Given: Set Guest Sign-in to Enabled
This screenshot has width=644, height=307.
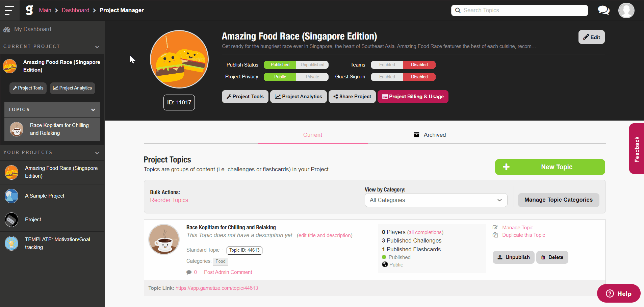Looking at the screenshot, I should click(387, 77).
